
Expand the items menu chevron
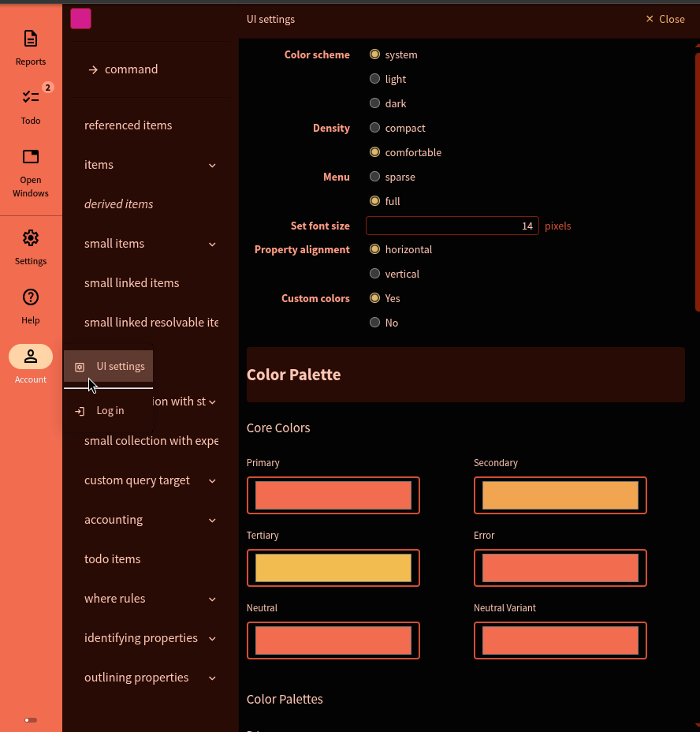212,165
